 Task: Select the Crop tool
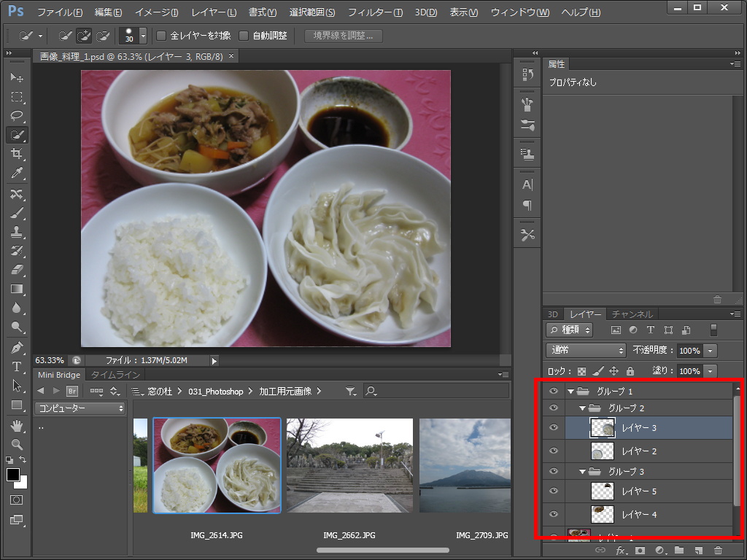click(17, 153)
